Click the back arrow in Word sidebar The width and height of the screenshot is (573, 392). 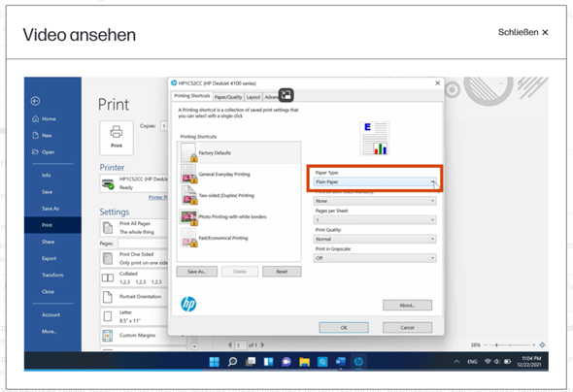pyautogui.click(x=35, y=101)
